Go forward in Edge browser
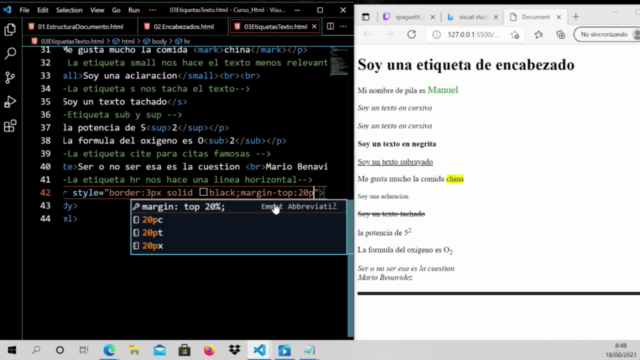The image size is (640, 360). [x=390, y=34]
